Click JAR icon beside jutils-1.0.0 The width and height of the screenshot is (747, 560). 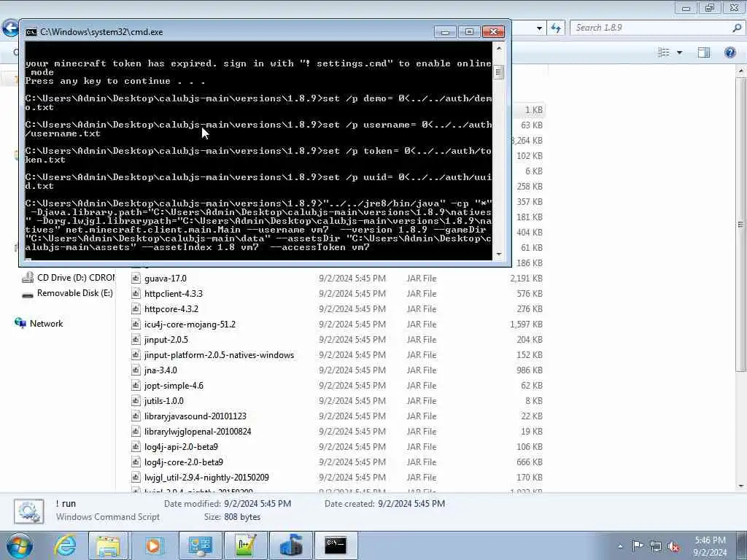coord(136,400)
